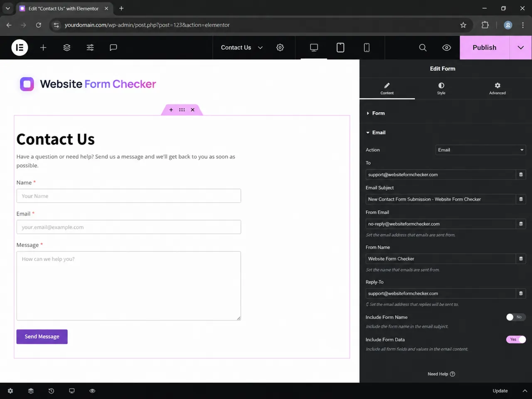Open Navigator layers icon in bottom bar
This screenshot has width=532, height=399.
coord(31,391)
